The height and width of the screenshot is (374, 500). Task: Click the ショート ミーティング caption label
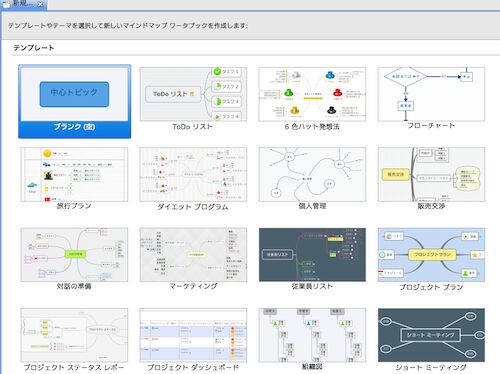(431, 367)
